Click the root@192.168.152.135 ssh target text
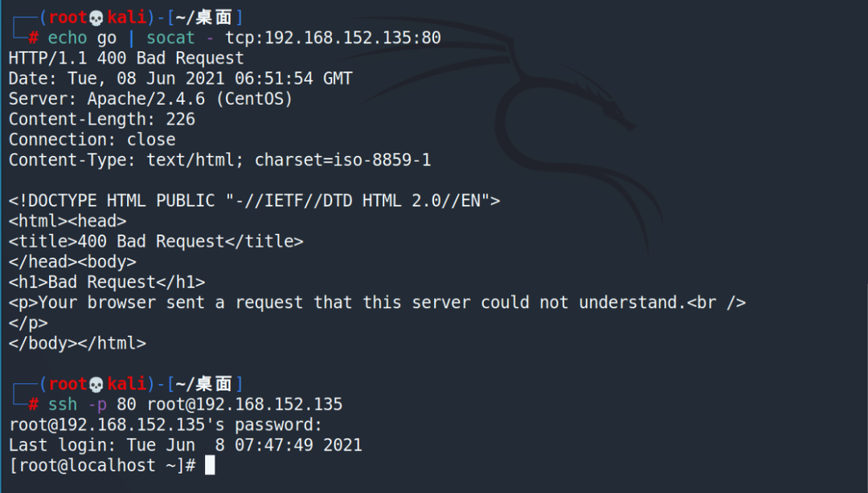Image resolution: width=868 pixels, height=493 pixels. (244, 405)
